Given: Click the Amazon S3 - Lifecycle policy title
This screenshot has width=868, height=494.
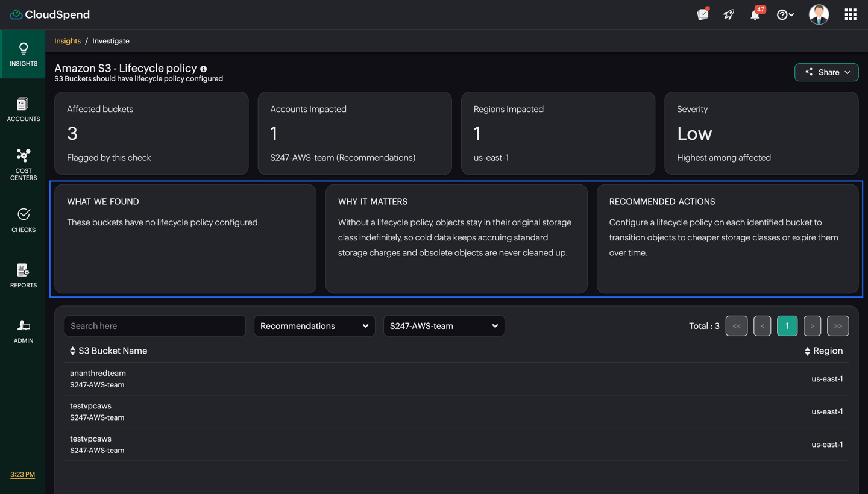Looking at the screenshot, I should point(125,69).
